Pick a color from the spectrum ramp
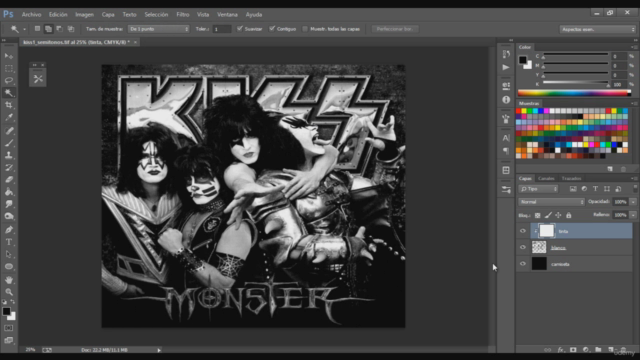The height and width of the screenshot is (360, 640). point(574,93)
